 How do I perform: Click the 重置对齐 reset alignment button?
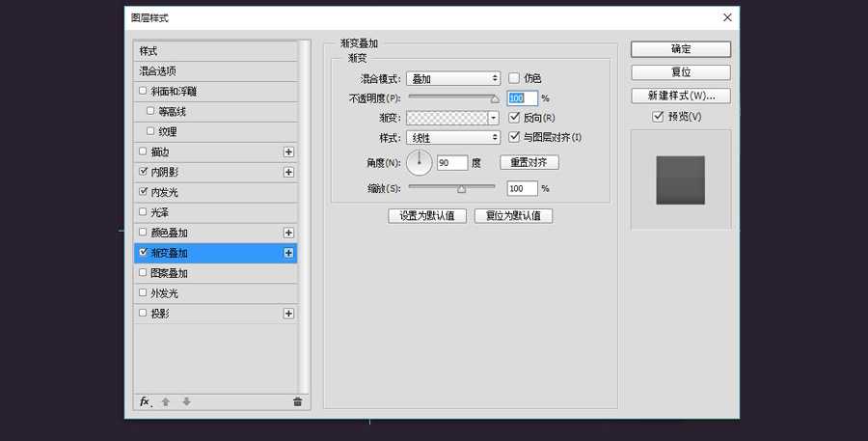[x=529, y=163]
